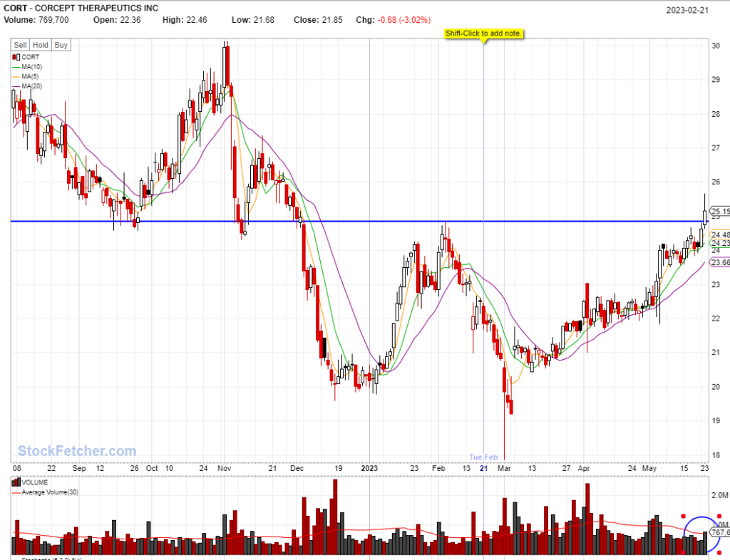This screenshot has width=730, height=560.
Task: Click the 23.66 moving-average price tag
Action: point(720,263)
